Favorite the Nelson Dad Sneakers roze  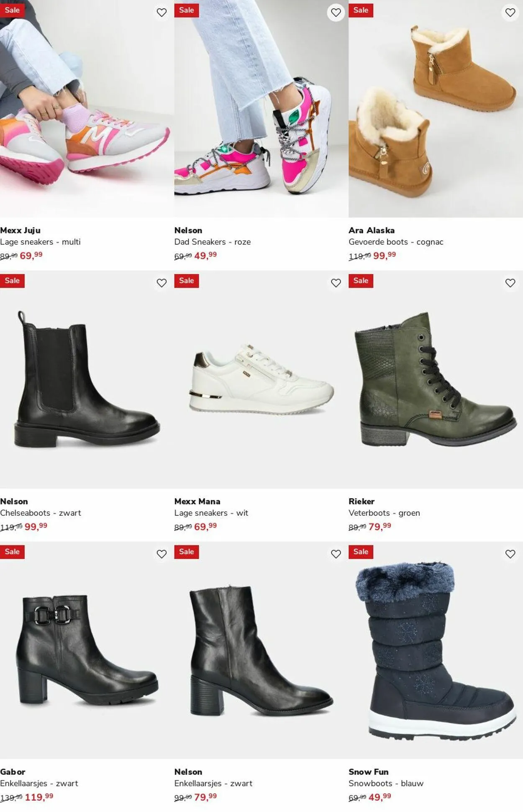click(336, 13)
